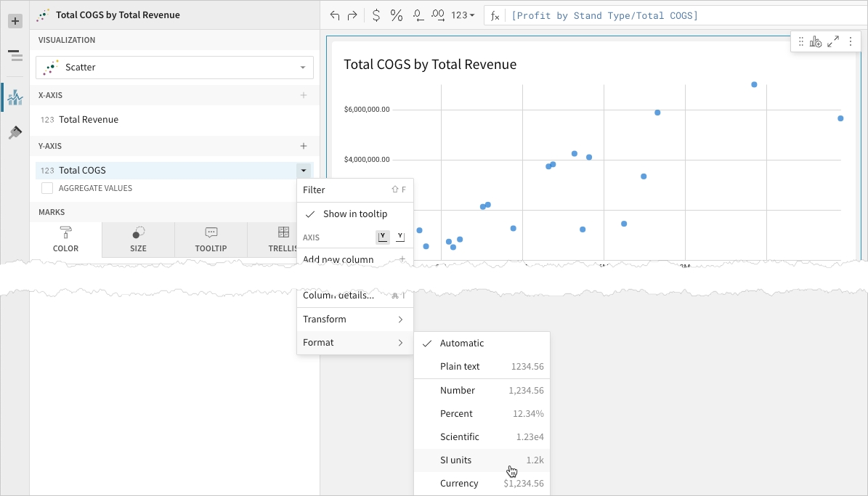868x496 pixels.
Task: Select the left Y axis toggle button
Action: [383, 237]
